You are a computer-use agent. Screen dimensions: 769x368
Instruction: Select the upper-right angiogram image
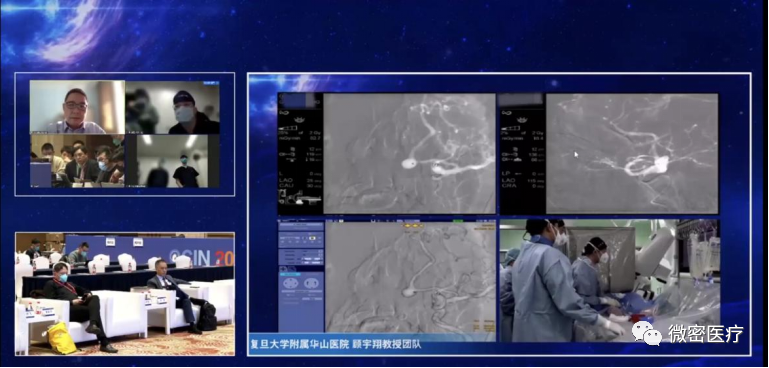(632, 154)
